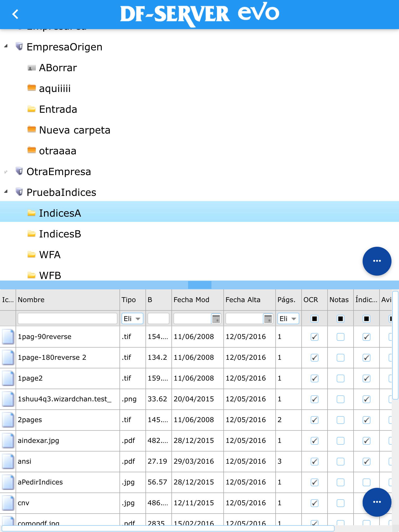Click the Nombre filter text field
The height and width of the screenshot is (532, 399).
(x=68, y=319)
